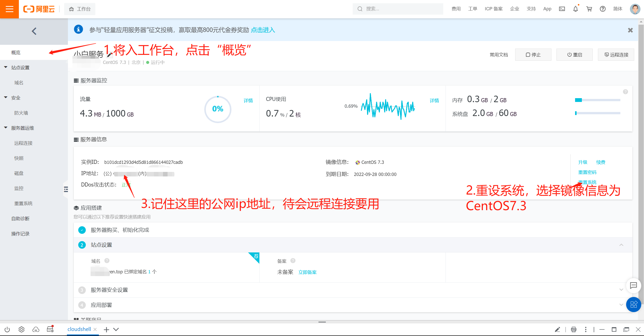Screen dimensions: 644x336
Task: Collapse the 站点设置 sidebar group
Action: pos(6,67)
